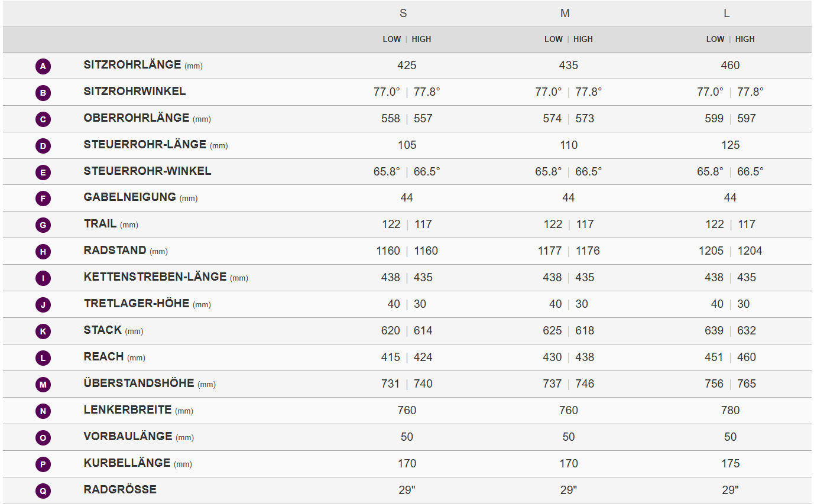814x504 pixels.
Task: Click the REACH row label
Action: (x=104, y=357)
